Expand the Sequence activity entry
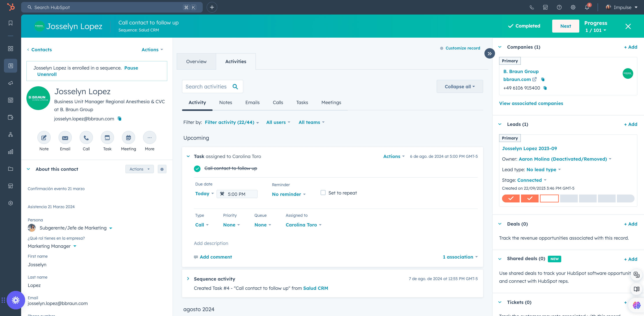Viewport: 644px width, 316px height. 188,279
